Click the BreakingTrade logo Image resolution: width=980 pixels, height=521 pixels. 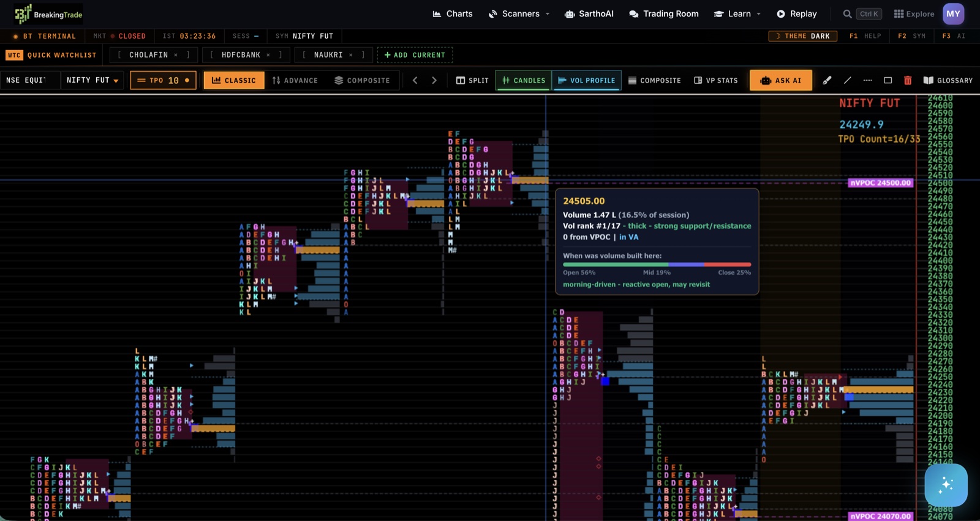pos(48,13)
